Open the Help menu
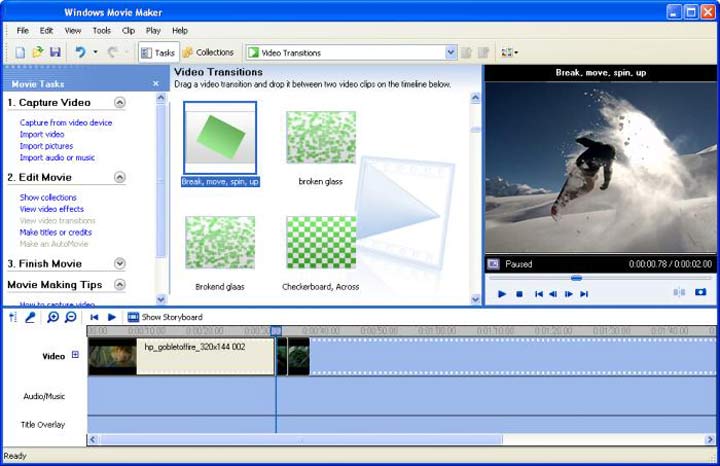The height and width of the screenshot is (466, 720). point(180,31)
